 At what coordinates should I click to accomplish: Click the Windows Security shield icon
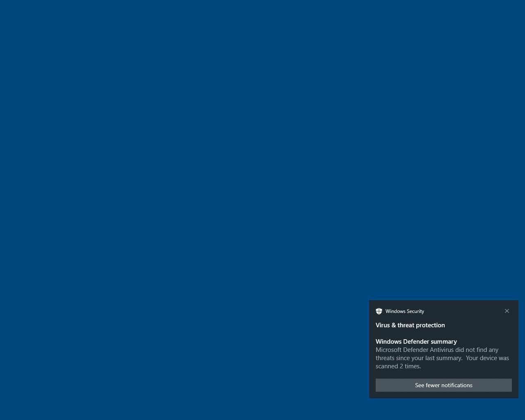pos(379,311)
